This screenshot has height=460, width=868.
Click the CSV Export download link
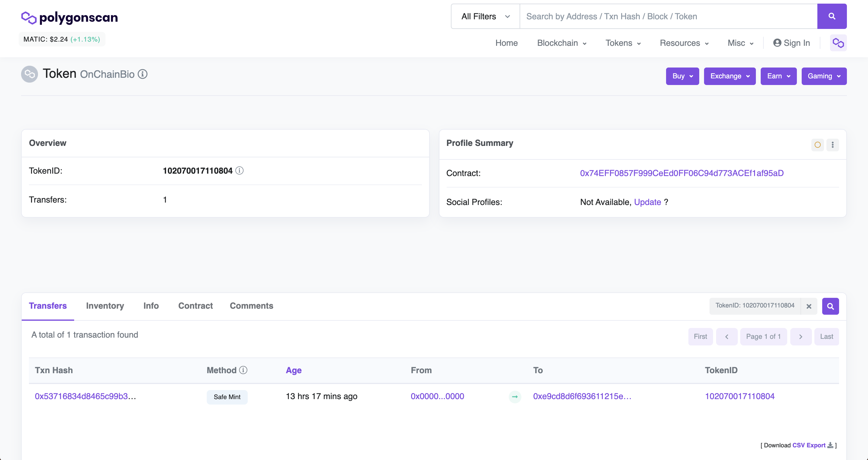(808, 445)
